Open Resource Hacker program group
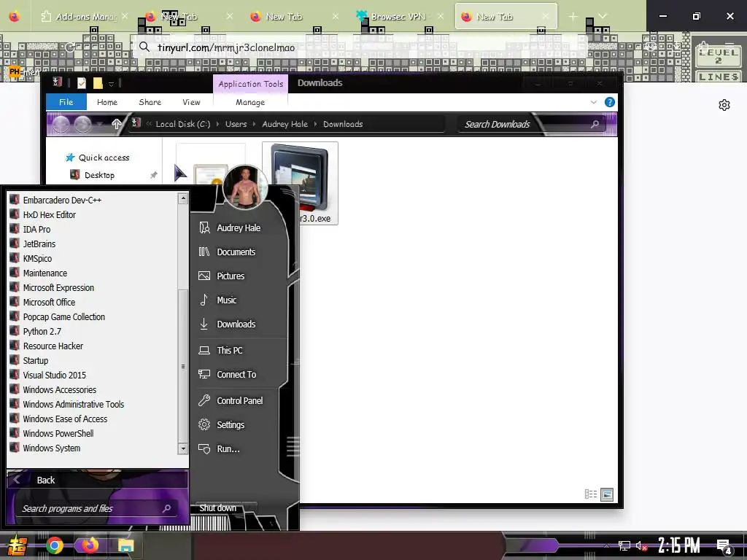 [53, 346]
